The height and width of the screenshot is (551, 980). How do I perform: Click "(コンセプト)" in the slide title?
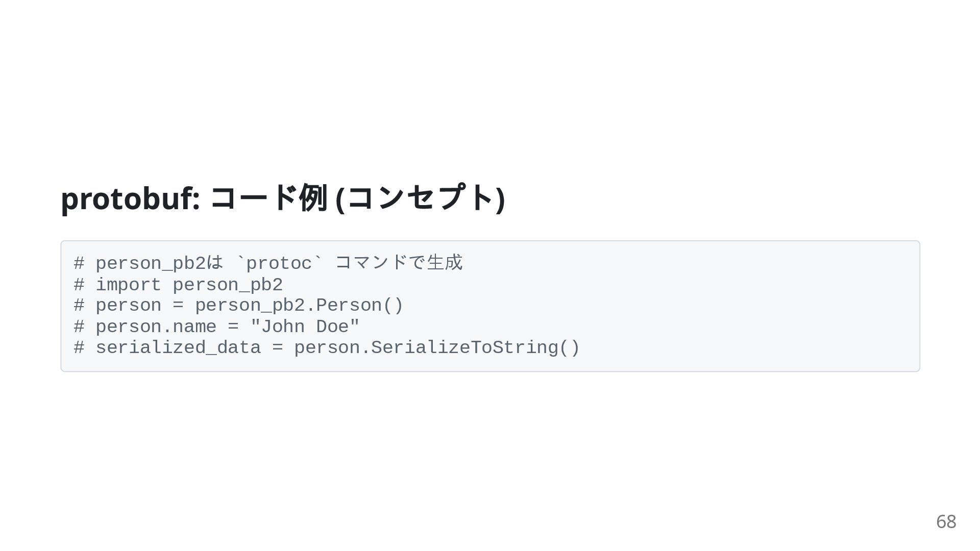[420, 198]
